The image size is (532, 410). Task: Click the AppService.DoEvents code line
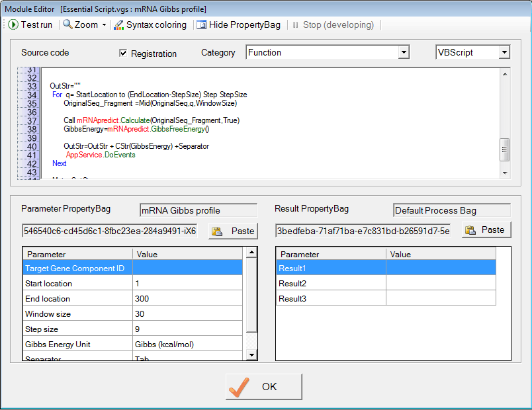click(101, 155)
